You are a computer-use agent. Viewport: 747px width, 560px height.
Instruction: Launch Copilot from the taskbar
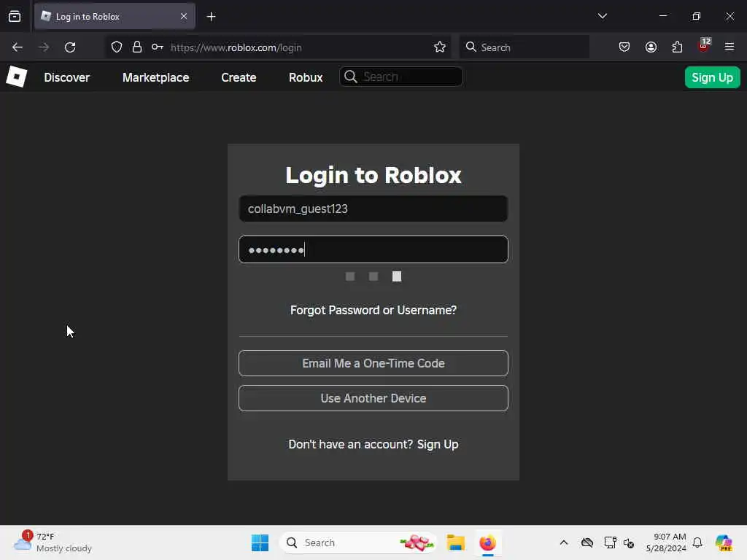click(724, 542)
